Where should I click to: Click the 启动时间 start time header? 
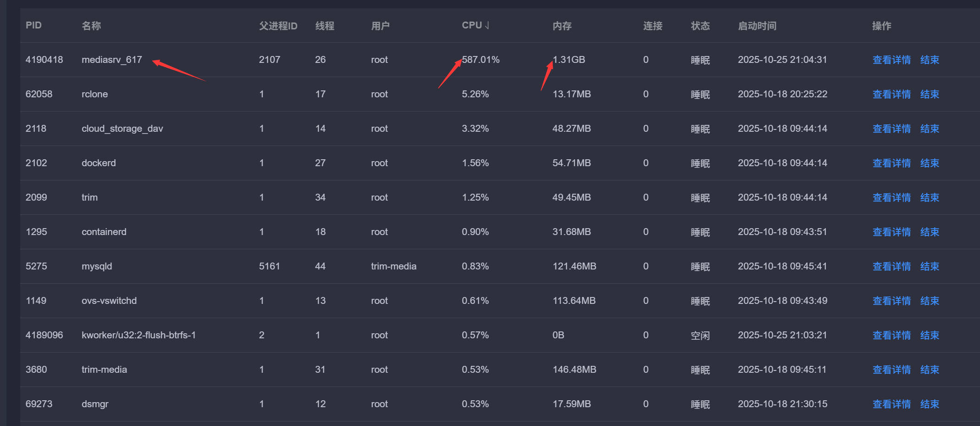(x=757, y=26)
